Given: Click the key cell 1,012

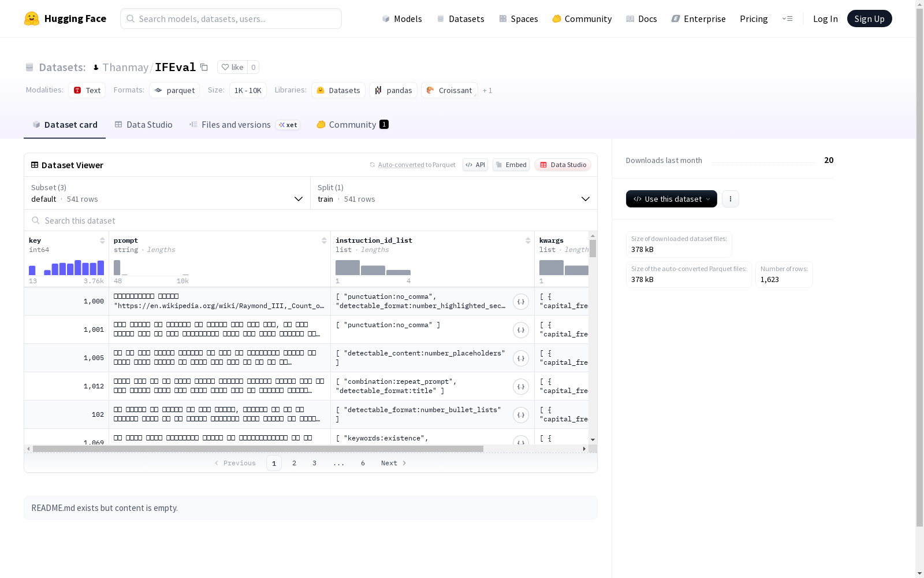Looking at the screenshot, I should 66,386.
